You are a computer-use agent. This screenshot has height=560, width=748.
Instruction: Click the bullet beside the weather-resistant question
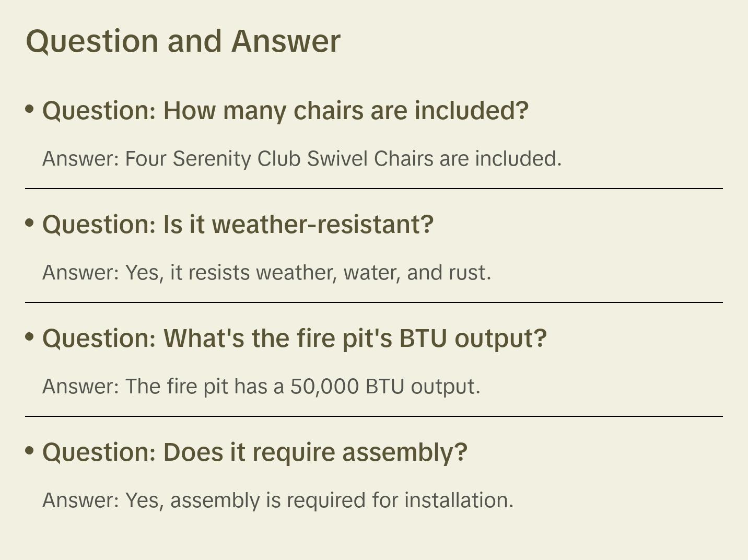pos(30,223)
